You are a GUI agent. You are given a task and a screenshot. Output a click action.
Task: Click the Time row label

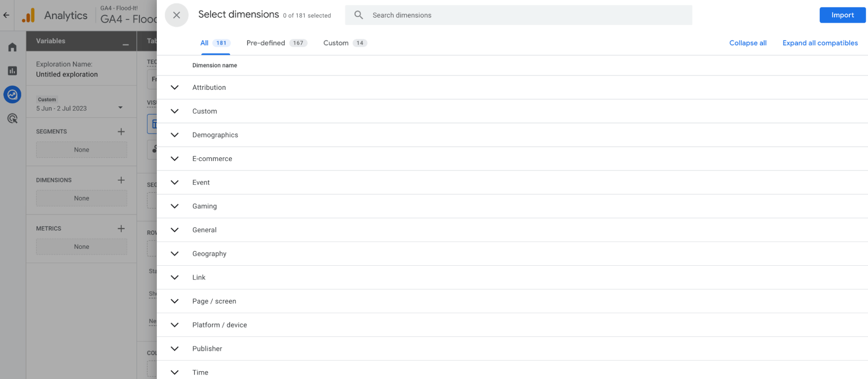(200, 372)
